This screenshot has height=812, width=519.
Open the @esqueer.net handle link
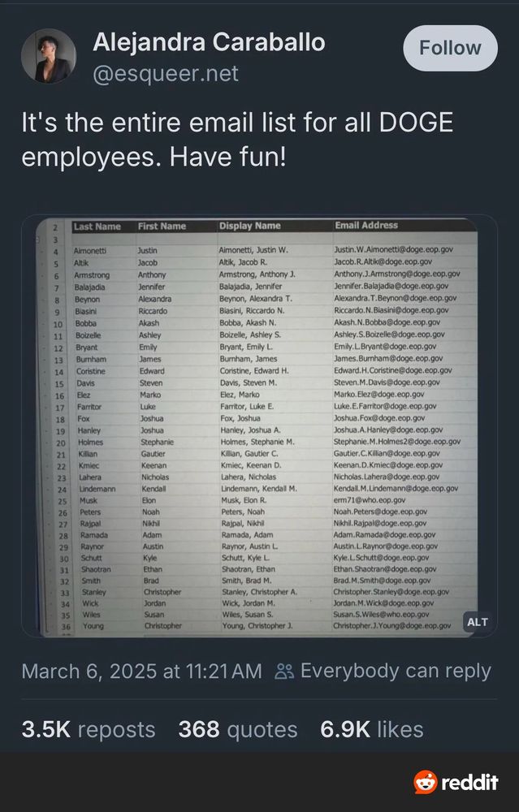(x=166, y=74)
